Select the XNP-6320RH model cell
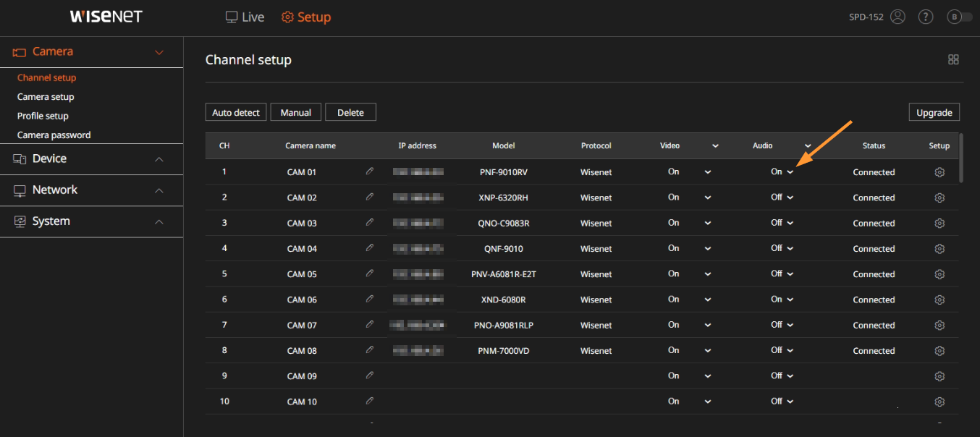This screenshot has height=437, width=980. [x=503, y=198]
